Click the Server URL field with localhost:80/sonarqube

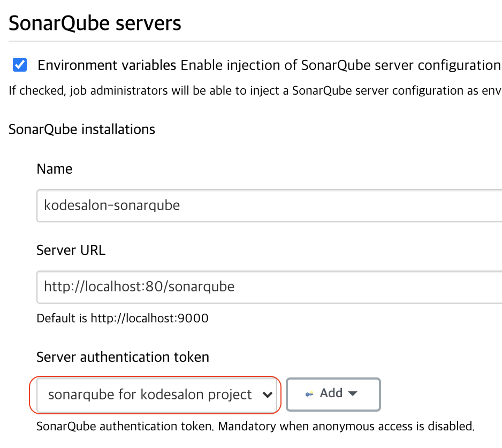[214, 287]
